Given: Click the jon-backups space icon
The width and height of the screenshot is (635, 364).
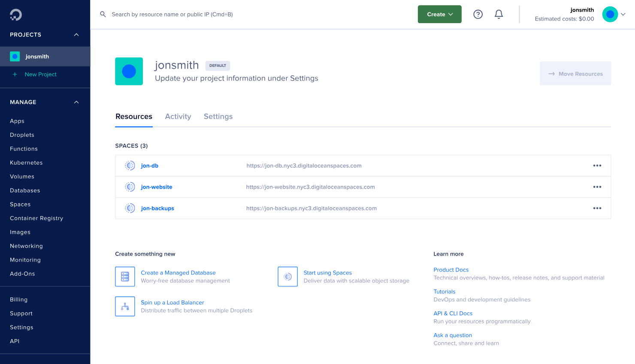Looking at the screenshot, I should click(130, 208).
